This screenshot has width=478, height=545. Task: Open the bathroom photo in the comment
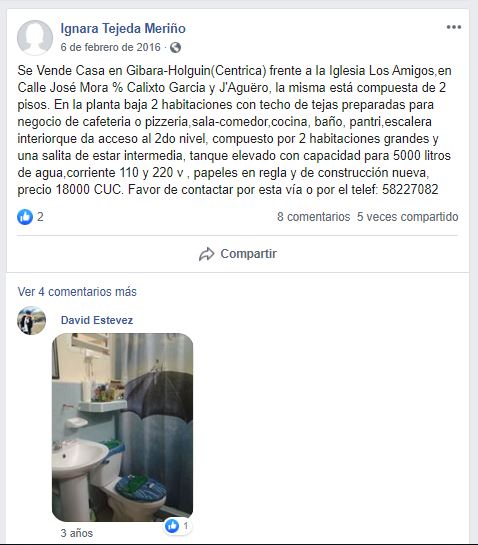point(122,427)
